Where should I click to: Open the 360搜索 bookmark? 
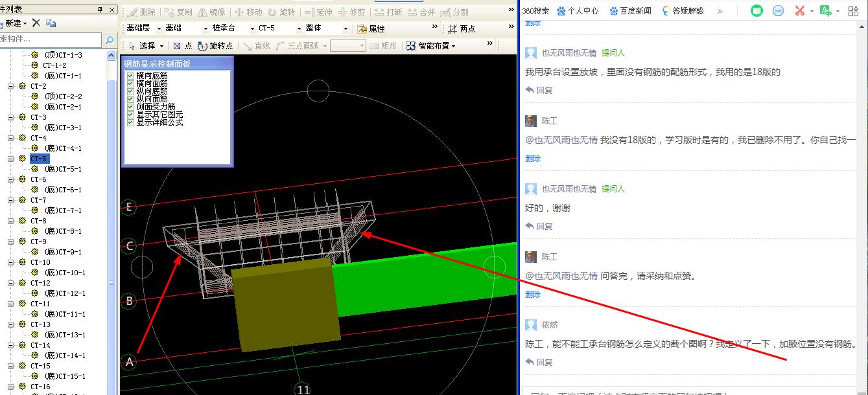pyautogui.click(x=535, y=11)
